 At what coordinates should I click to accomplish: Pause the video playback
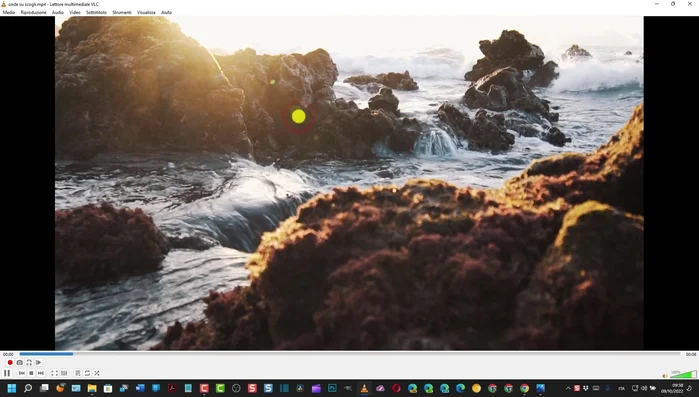click(x=7, y=373)
